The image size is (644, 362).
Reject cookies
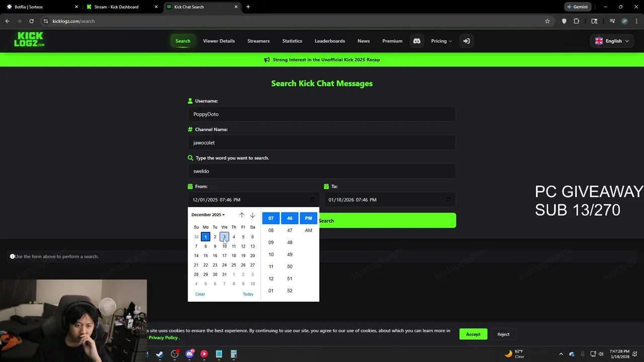click(x=504, y=334)
